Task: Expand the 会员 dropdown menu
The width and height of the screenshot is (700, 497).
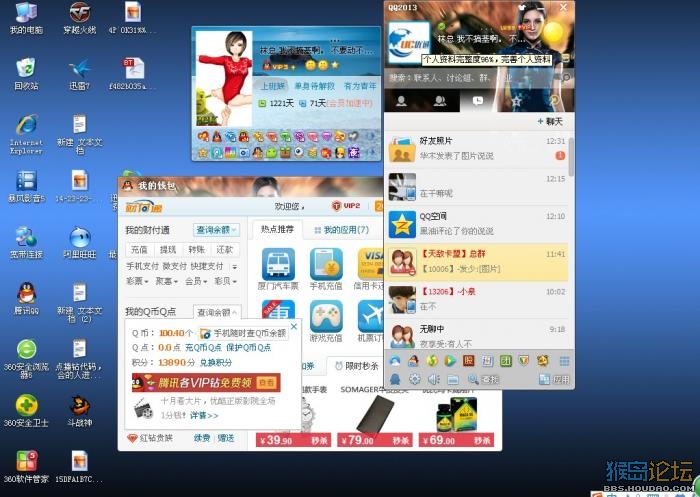Action: click(196, 281)
